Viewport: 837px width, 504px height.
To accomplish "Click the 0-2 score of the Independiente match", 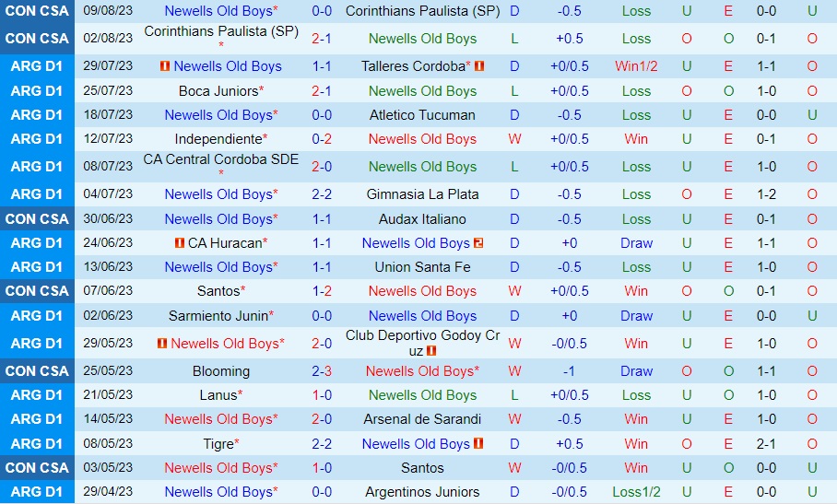I will coord(322,139).
